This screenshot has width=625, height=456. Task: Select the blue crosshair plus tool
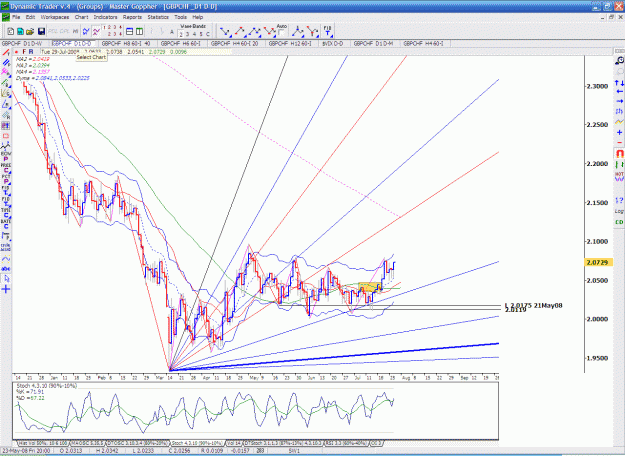pyautogui.click(x=6, y=289)
